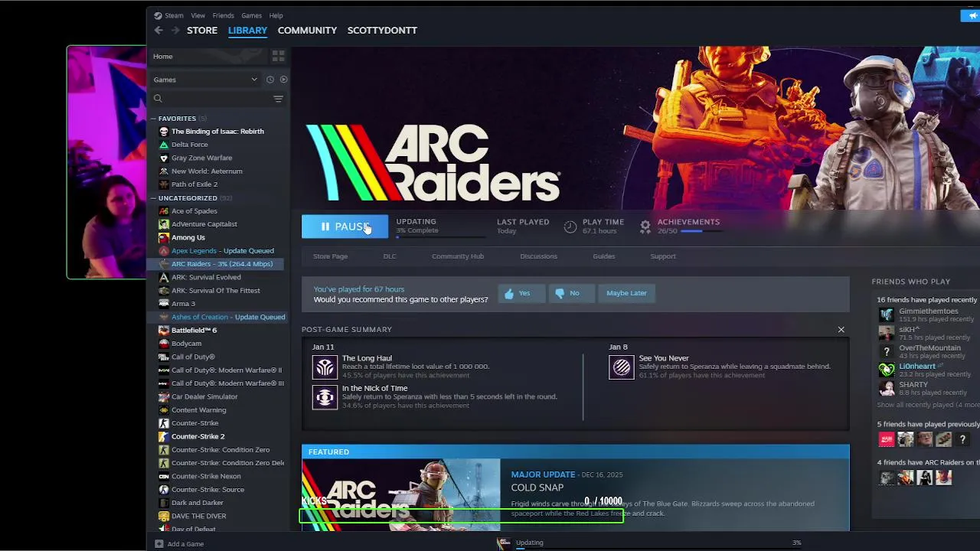
Task: Click 'Show all recently played' link
Action: 928,405
